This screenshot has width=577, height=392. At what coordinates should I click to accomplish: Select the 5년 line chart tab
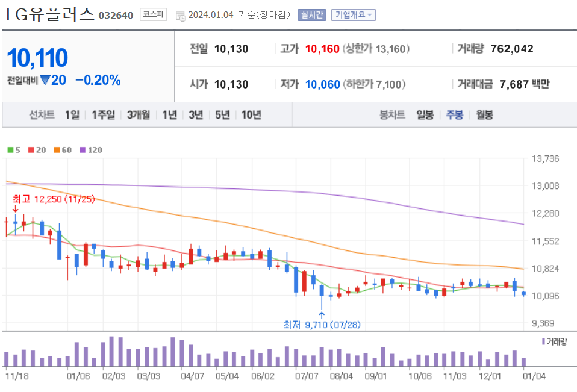[222, 115]
